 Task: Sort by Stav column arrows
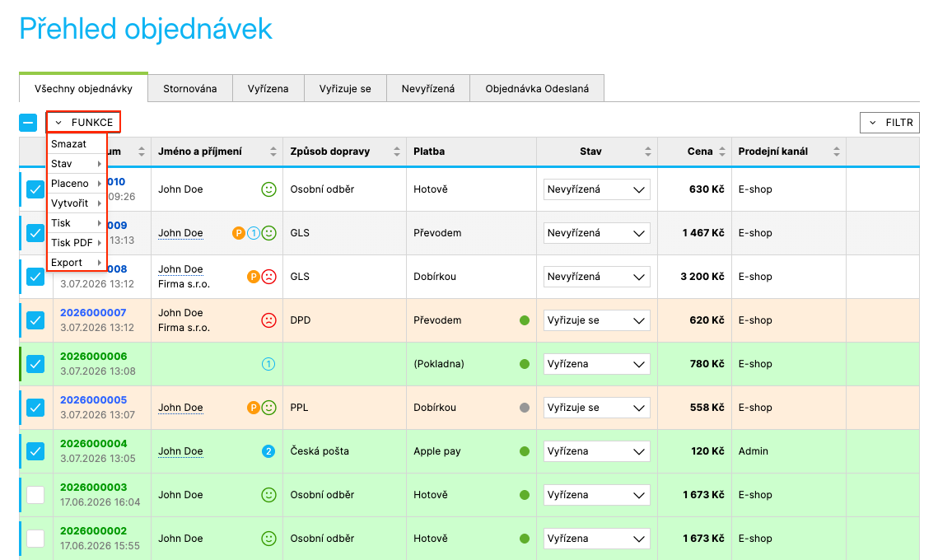648,152
